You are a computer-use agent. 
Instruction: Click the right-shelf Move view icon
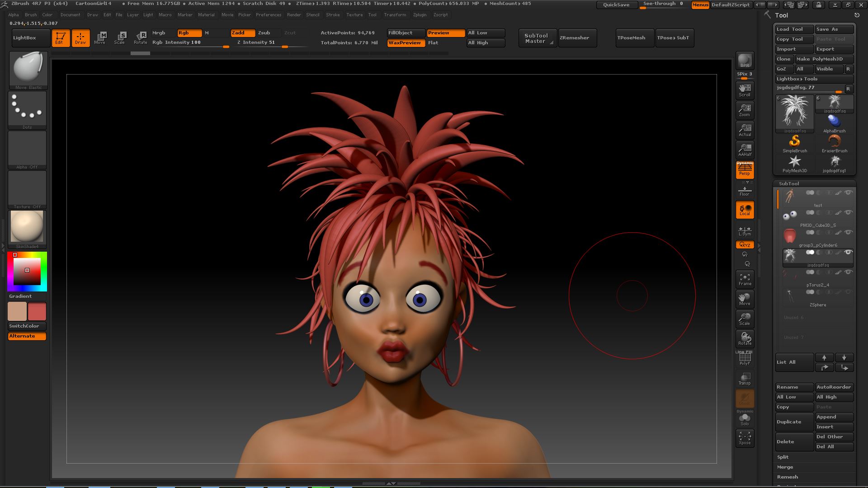coord(745,299)
